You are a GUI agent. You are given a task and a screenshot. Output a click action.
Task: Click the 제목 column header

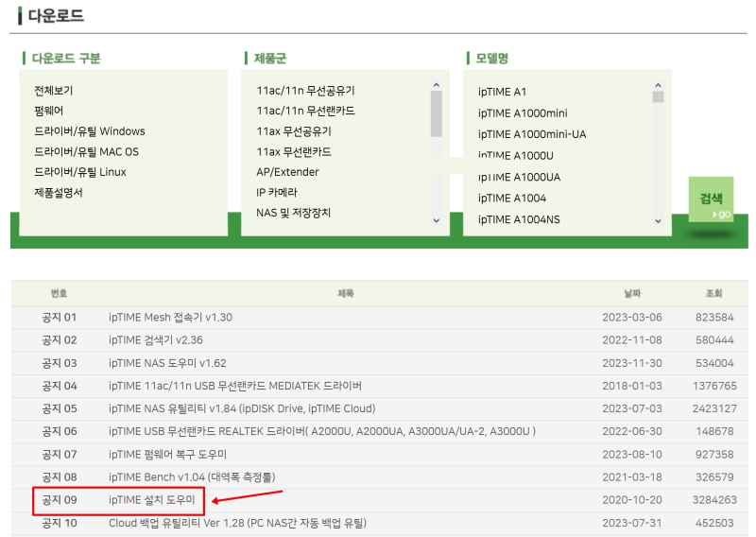click(x=346, y=293)
